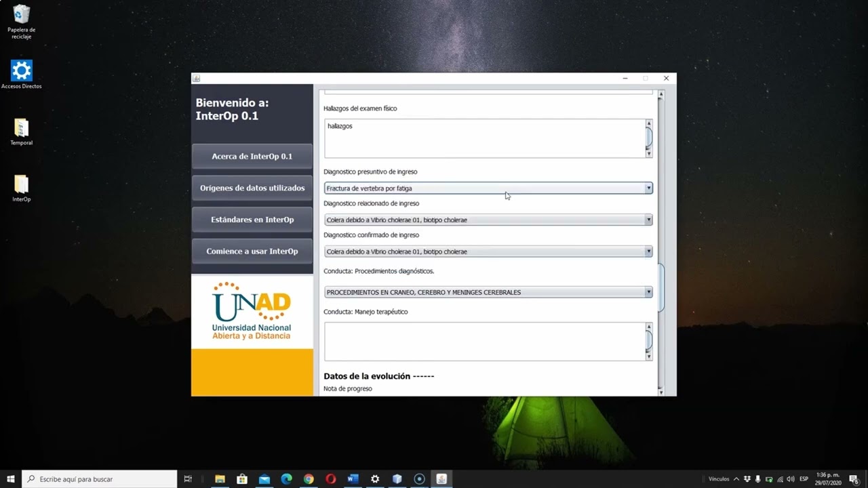Select the Accesos Directos desktop icon
This screenshot has height=488, width=868.
pos(22,75)
